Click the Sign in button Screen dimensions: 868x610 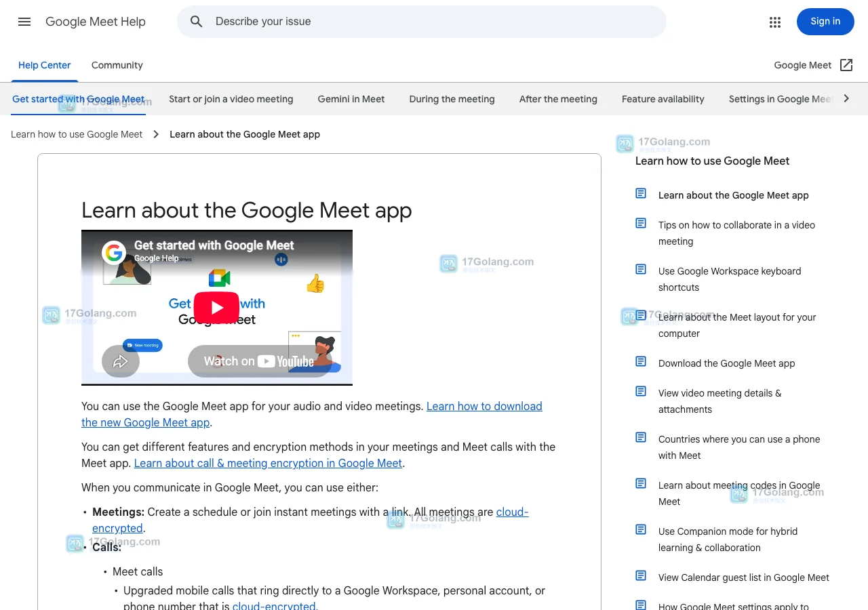(825, 22)
